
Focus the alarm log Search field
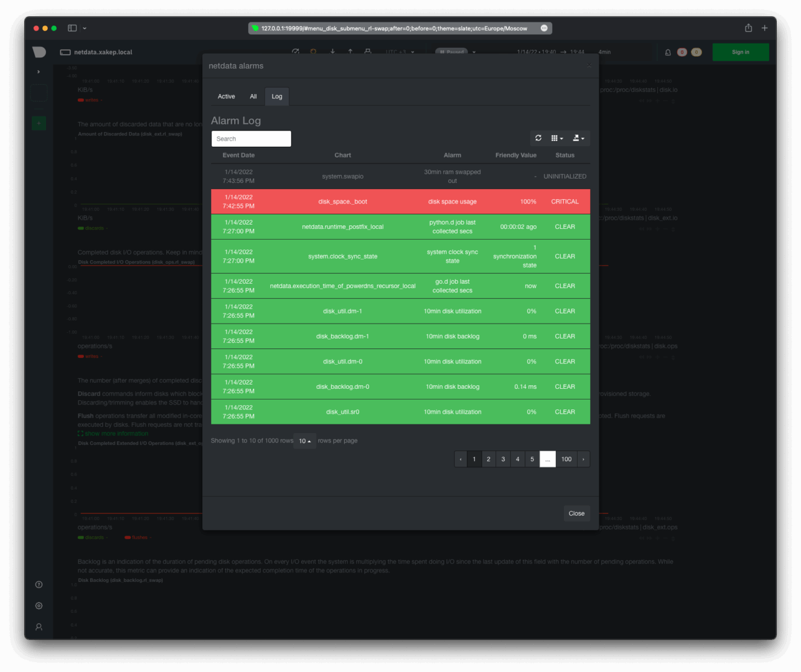click(x=251, y=139)
